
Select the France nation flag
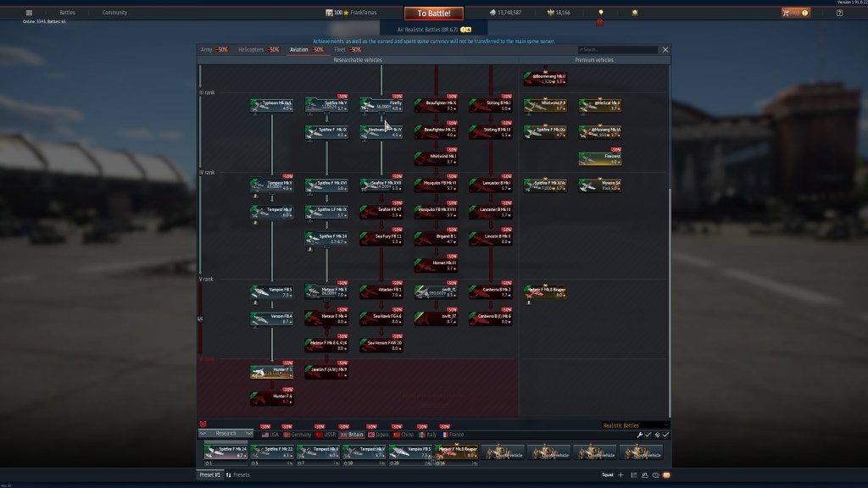click(453, 434)
